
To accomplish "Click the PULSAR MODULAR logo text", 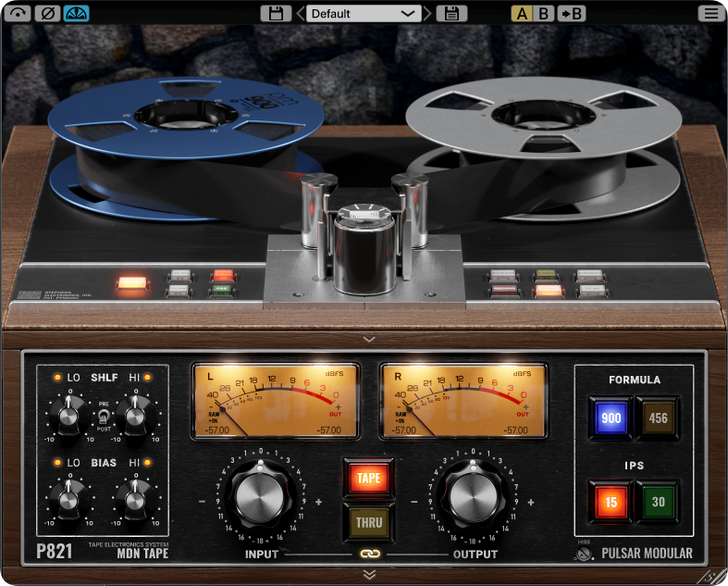I will coord(647,553).
